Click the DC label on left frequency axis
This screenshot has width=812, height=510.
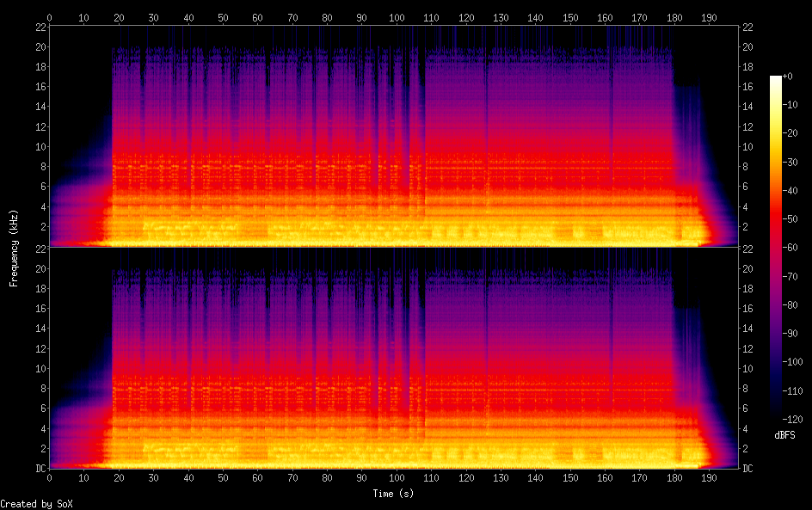(38, 469)
